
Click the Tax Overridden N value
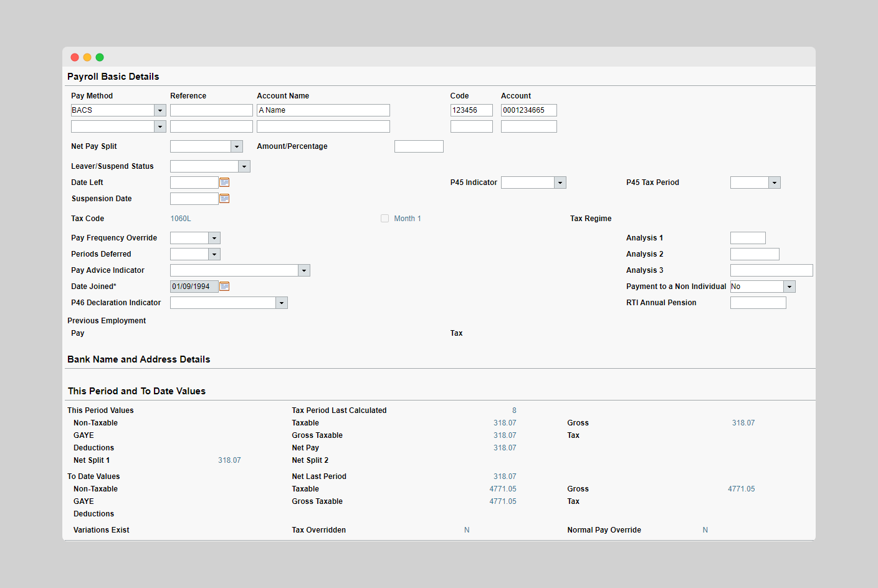[467, 529]
